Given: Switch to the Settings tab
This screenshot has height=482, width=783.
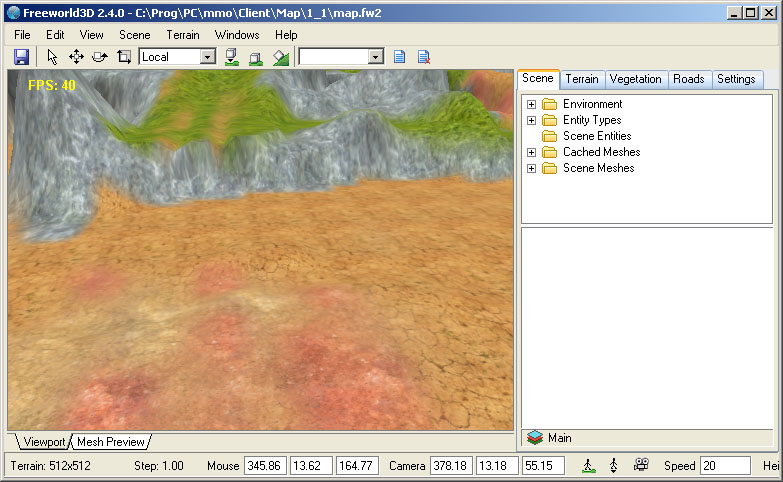Looking at the screenshot, I should [x=736, y=79].
